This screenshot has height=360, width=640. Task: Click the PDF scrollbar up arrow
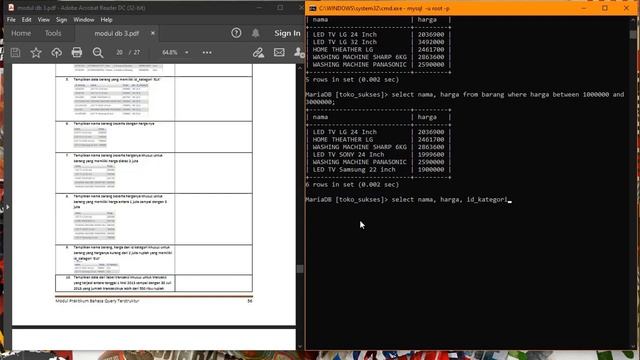pos(300,67)
